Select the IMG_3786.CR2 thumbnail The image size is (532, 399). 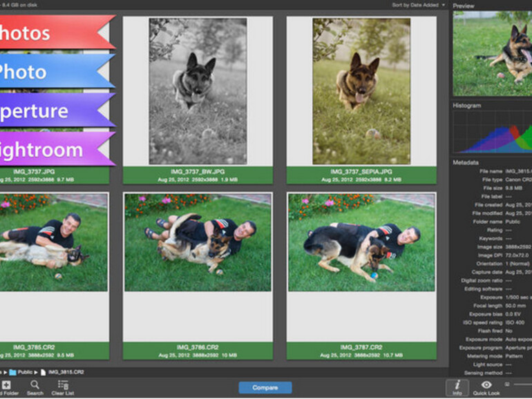198,242
